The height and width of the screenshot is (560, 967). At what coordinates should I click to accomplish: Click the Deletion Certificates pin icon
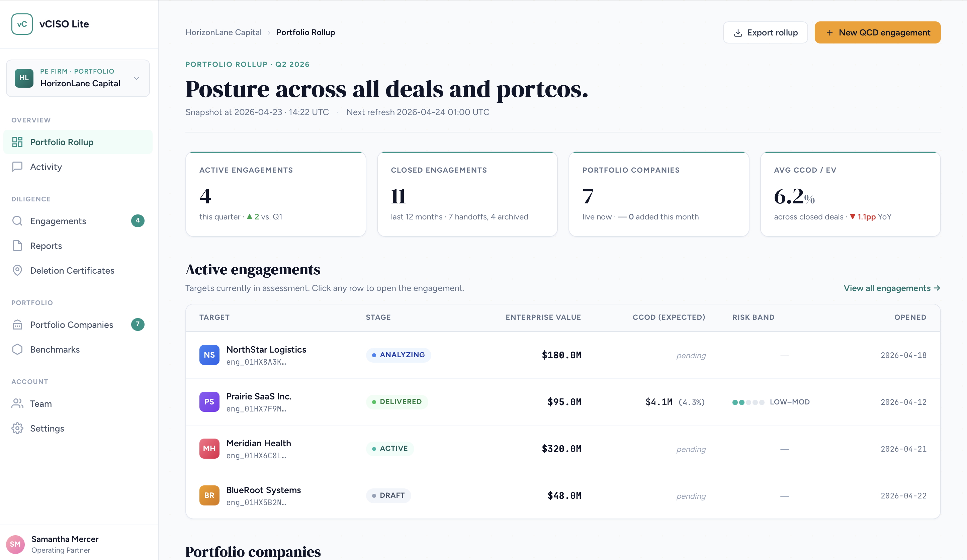[17, 270]
